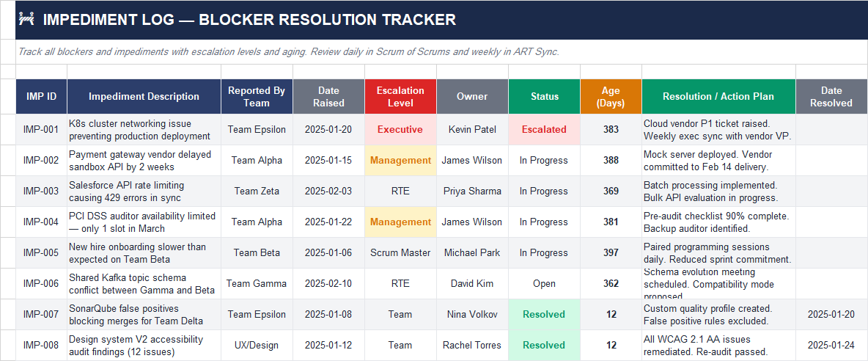The height and width of the screenshot is (361, 868).
Task: Select the 'Custom quality profile created' cell
Action: click(718, 315)
